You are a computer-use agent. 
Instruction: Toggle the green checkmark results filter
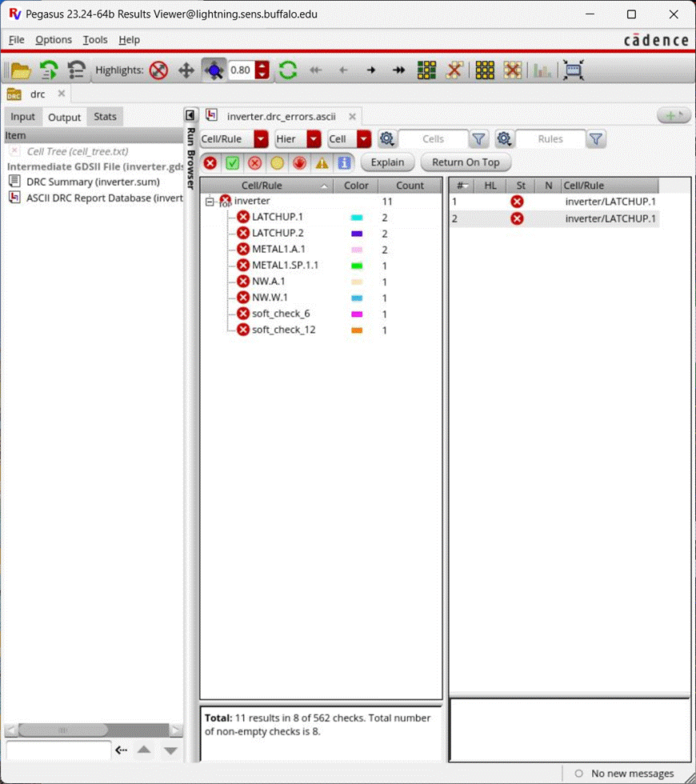(x=232, y=162)
